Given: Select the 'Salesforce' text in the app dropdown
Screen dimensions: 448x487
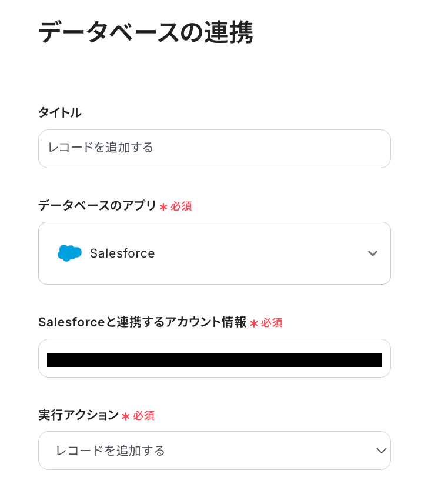Looking at the screenshot, I should 122,253.
